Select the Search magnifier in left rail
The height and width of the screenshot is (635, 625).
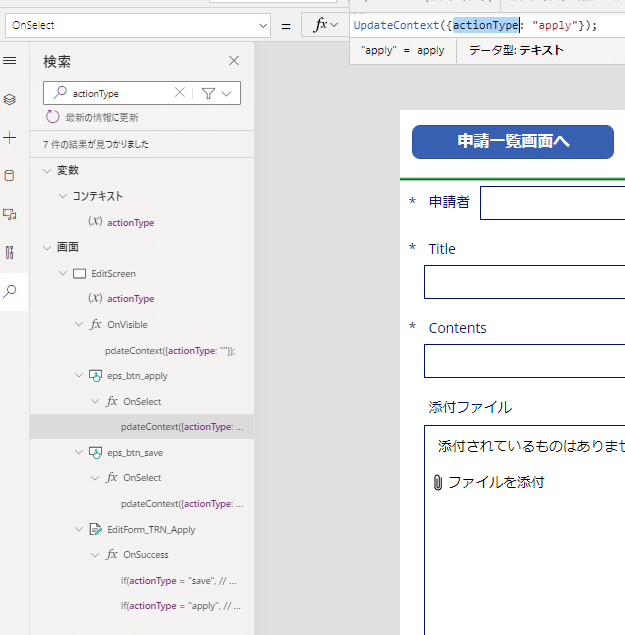click(x=10, y=291)
